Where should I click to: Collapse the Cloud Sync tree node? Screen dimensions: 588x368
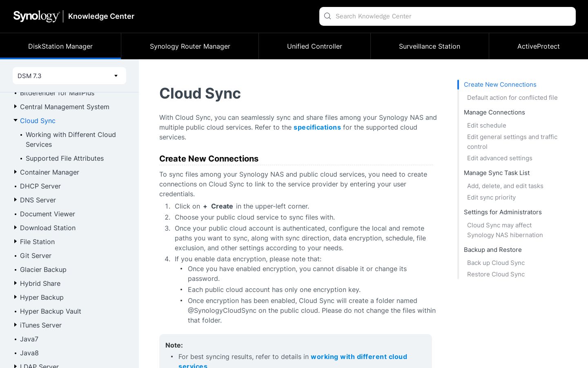pos(16,120)
